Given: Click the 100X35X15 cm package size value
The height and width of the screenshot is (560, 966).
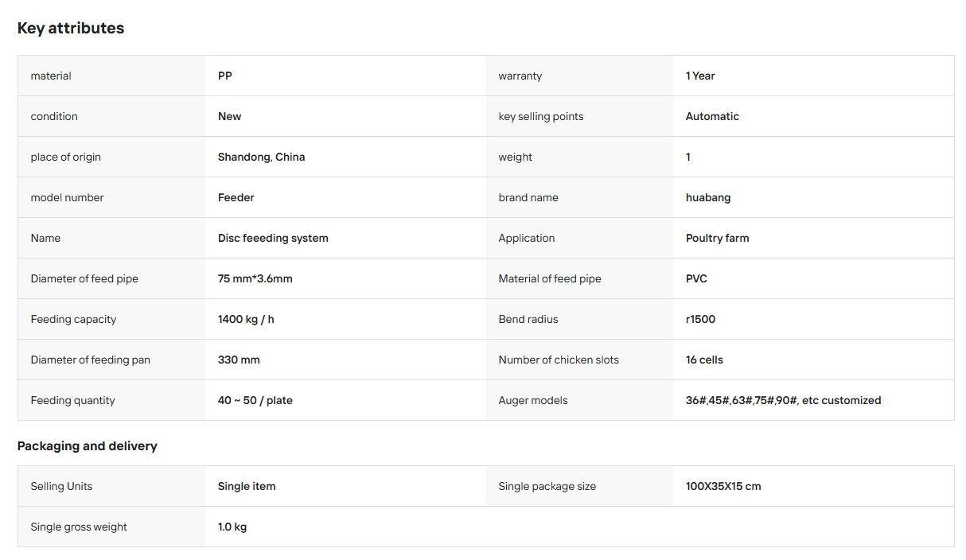Looking at the screenshot, I should (x=723, y=486).
